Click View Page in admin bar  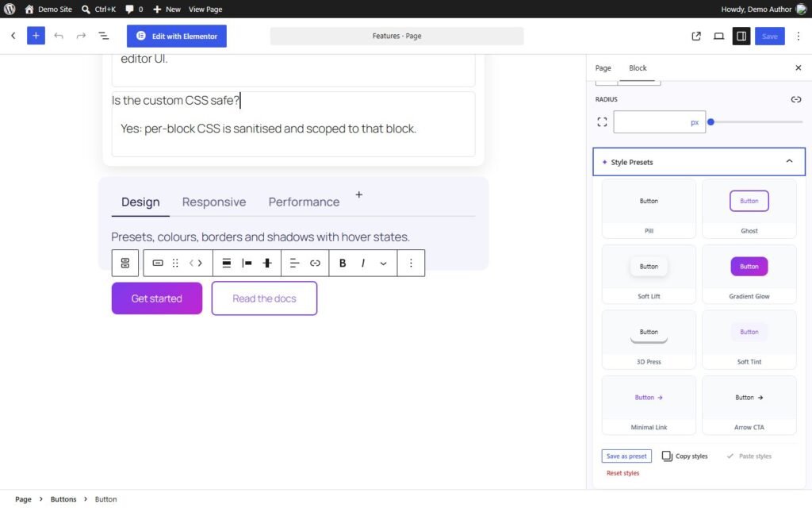click(x=205, y=9)
